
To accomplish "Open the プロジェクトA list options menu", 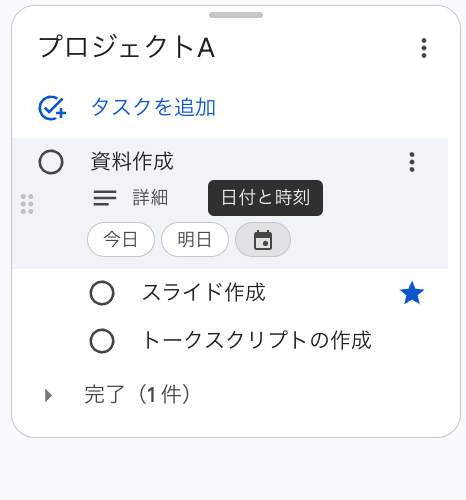I will coord(424,48).
